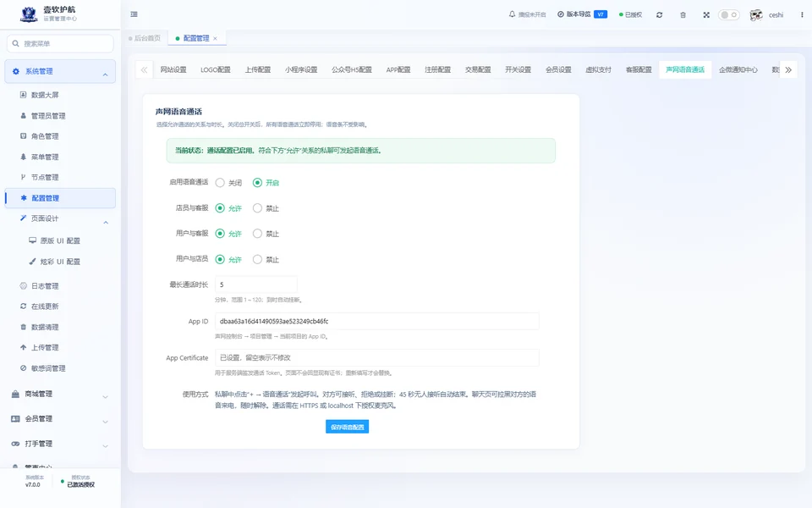Set 启用语音通话 to 开启
The width and height of the screenshot is (812, 508).
(257, 183)
